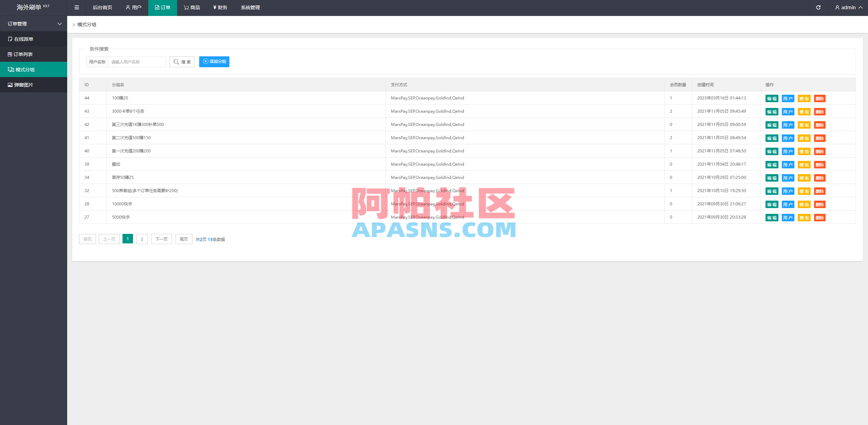Click the 用户 icon in top navigation
The width and height of the screenshot is (868, 425).
pyautogui.click(x=134, y=7)
